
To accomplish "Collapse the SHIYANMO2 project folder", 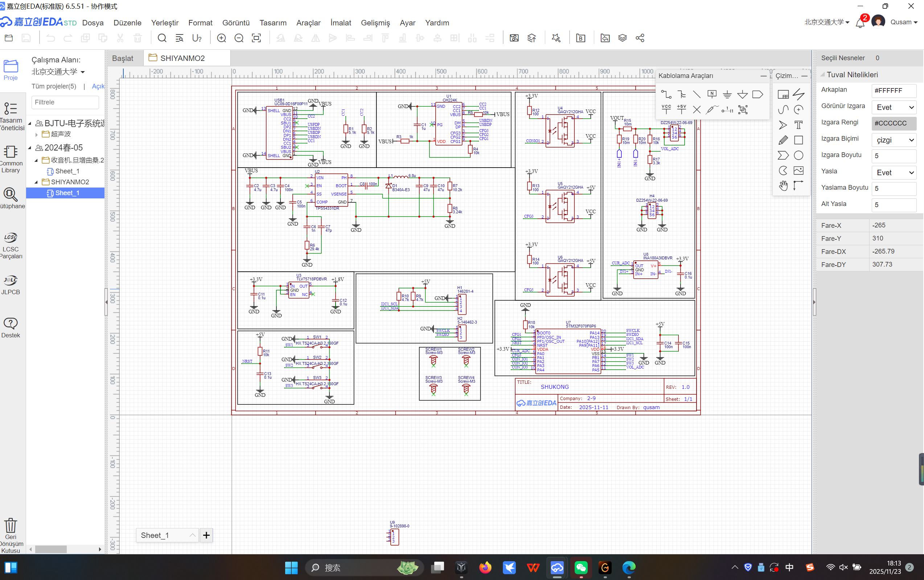I will click(x=36, y=182).
